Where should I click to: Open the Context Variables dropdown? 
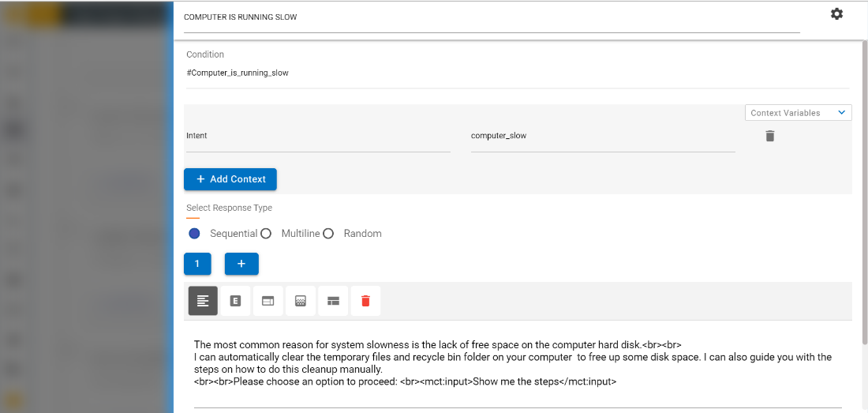pos(798,113)
